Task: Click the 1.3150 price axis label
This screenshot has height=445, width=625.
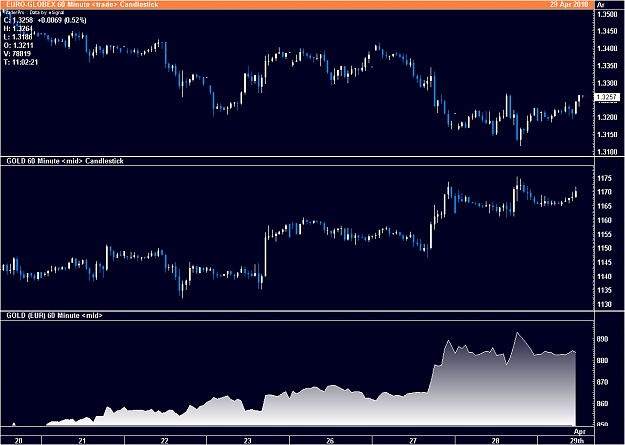Action: [x=607, y=135]
